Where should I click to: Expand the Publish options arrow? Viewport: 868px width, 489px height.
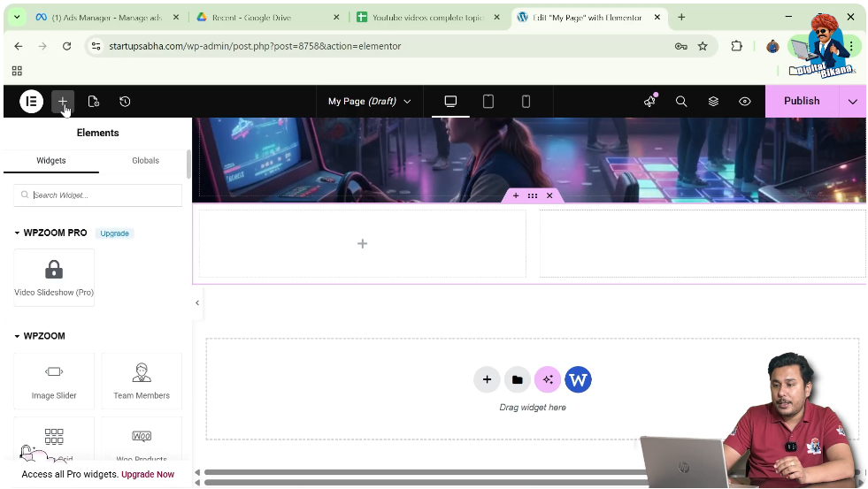click(852, 102)
